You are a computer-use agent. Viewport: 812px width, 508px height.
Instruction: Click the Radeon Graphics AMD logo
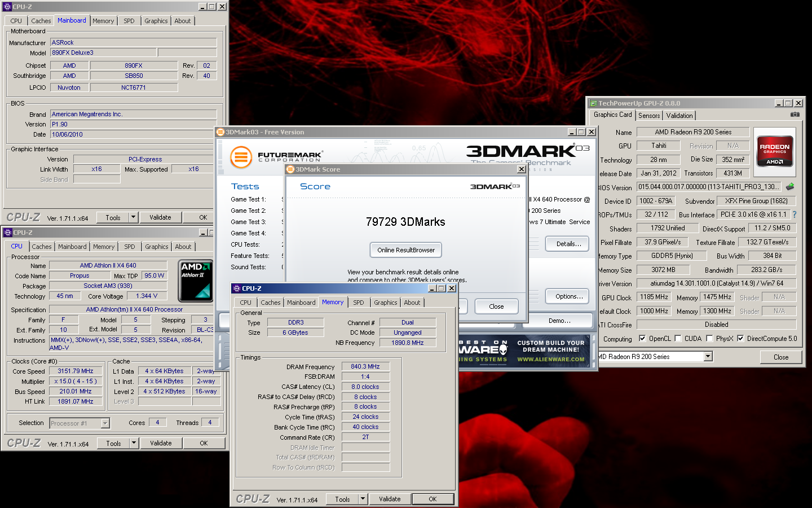(775, 151)
